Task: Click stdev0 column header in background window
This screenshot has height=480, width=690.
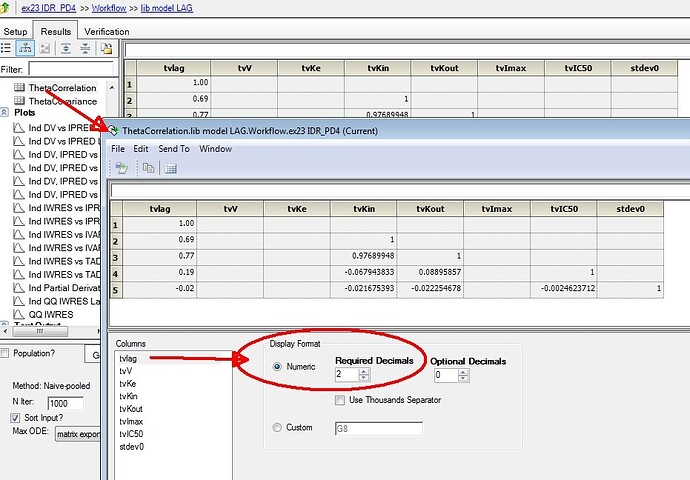Action: point(644,68)
